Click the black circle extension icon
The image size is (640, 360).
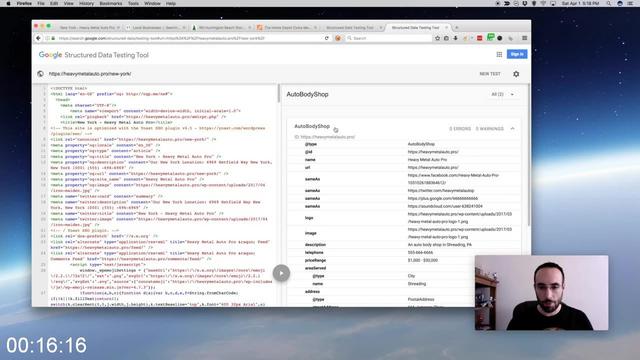tap(500, 38)
